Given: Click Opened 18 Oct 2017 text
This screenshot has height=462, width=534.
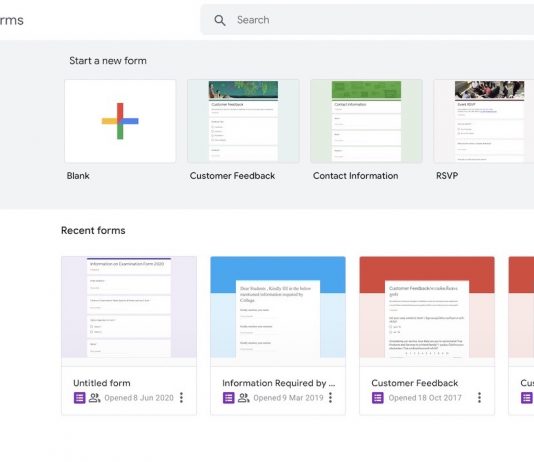Looking at the screenshot, I should click(x=425, y=398).
